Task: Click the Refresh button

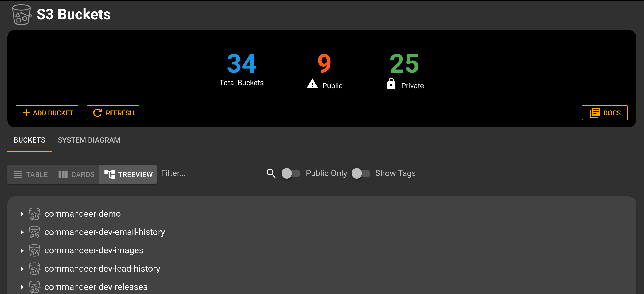Action: 113,113
